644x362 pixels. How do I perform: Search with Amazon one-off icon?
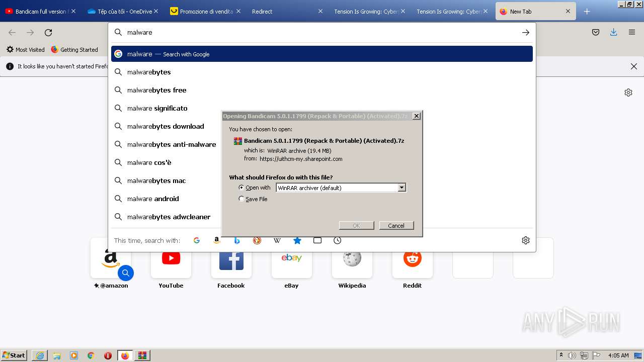[217, 240]
